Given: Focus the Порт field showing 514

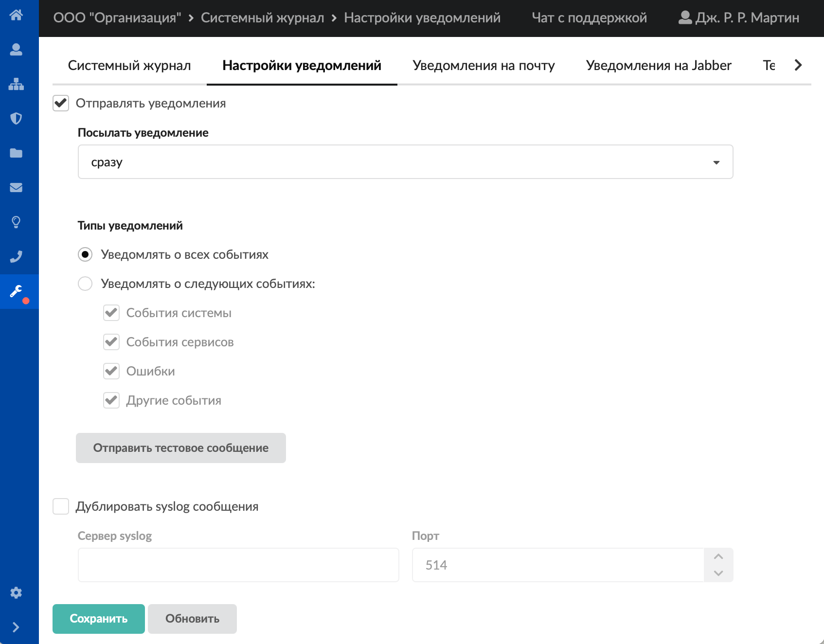Looking at the screenshot, I should 558,565.
